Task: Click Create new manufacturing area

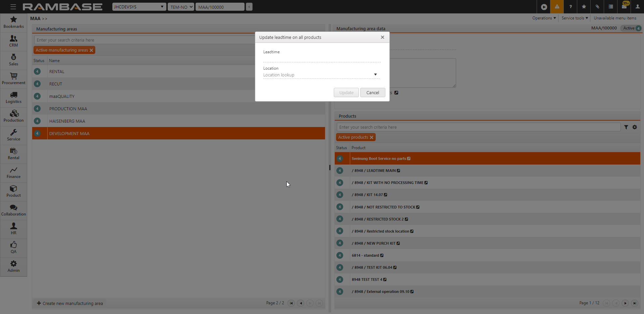Action: point(70,303)
